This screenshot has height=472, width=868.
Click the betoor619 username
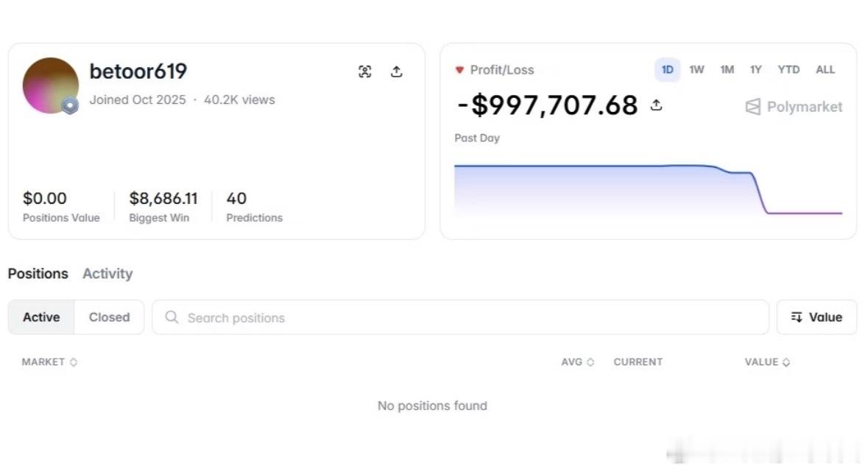[x=138, y=71]
